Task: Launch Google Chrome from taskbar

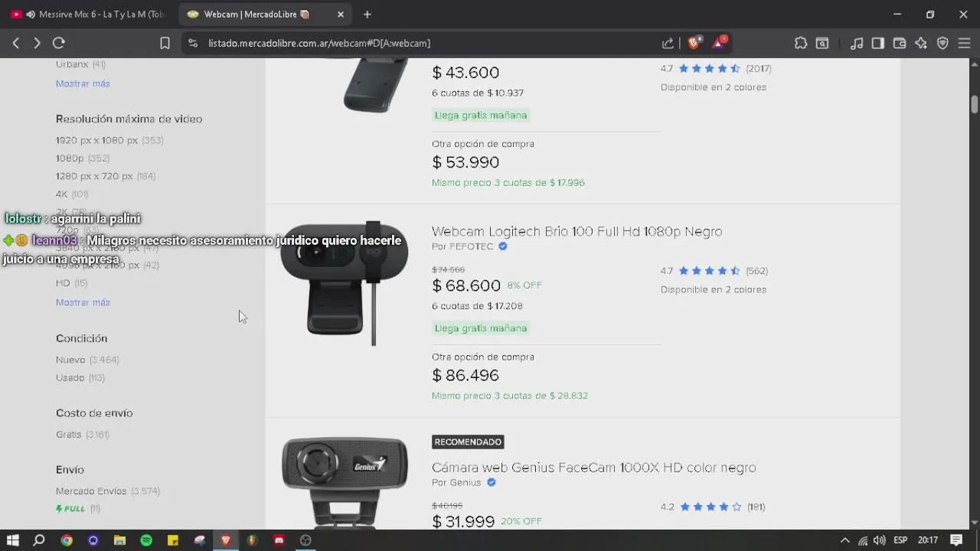Action: [x=67, y=540]
